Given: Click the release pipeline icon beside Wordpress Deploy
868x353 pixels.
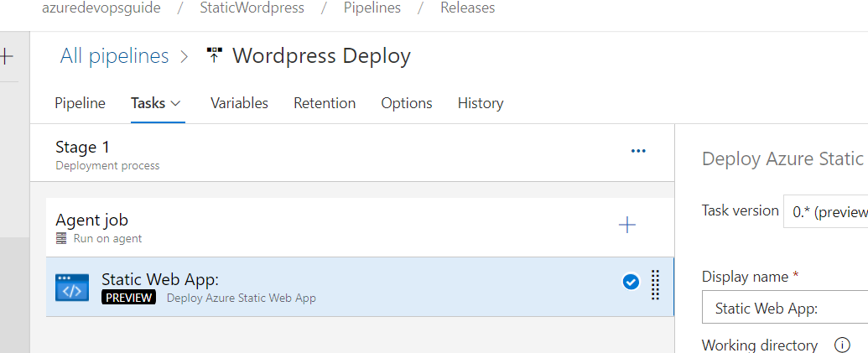Looking at the screenshot, I should (215, 56).
